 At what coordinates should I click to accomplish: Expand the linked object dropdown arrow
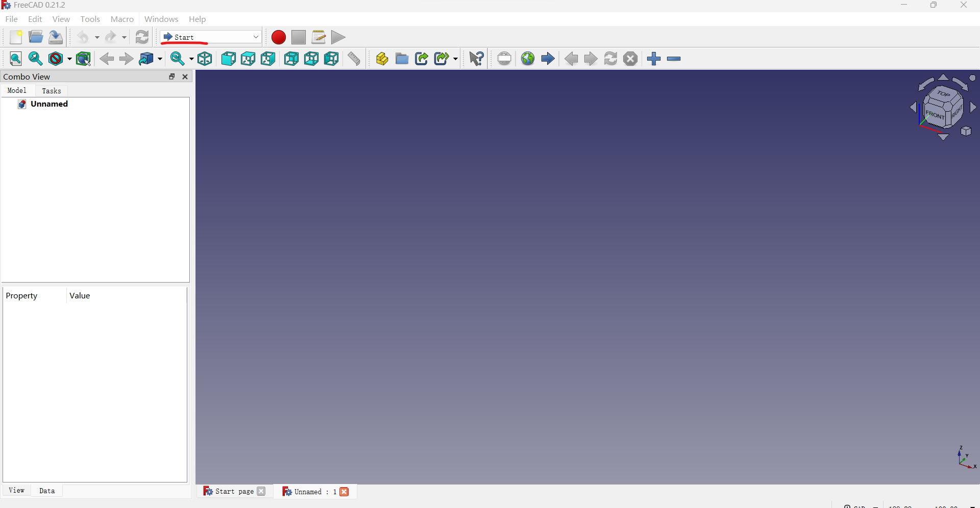[160, 59]
